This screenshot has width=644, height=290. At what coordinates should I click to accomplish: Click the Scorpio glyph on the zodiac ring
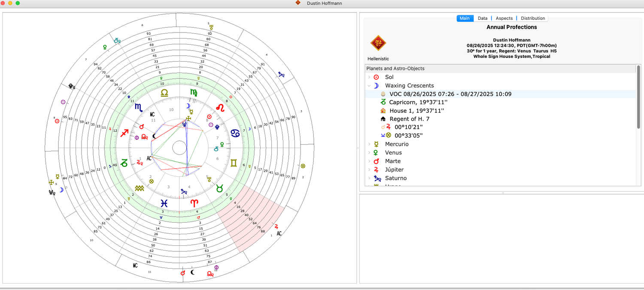139,108
